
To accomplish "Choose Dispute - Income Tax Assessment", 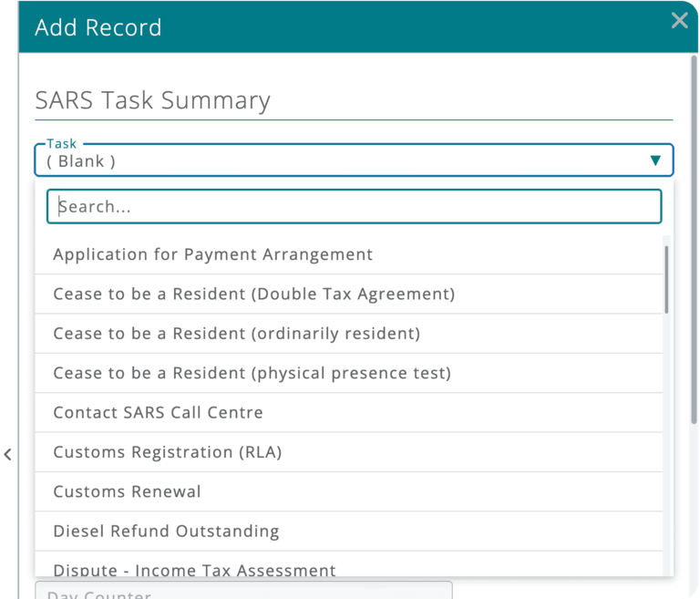I will click(194, 570).
